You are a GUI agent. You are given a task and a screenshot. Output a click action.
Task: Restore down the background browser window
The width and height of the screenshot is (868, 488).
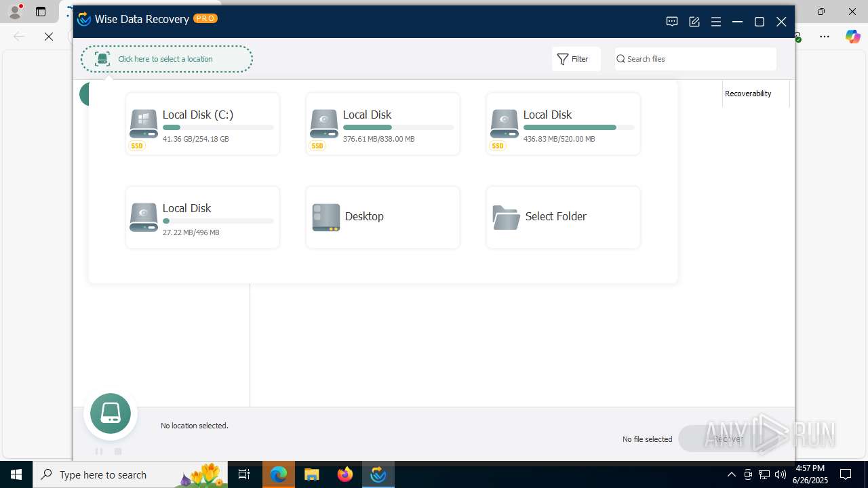click(x=821, y=12)
